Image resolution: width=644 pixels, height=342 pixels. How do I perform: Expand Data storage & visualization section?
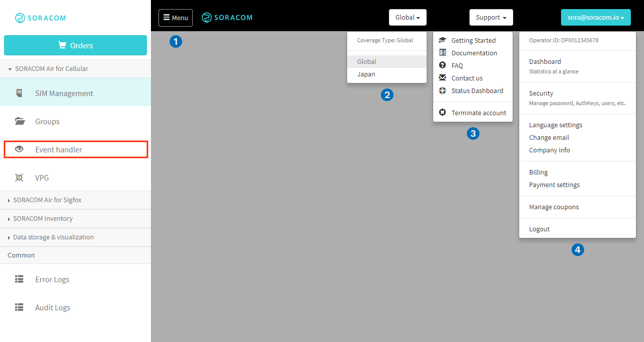coord(53,237)
